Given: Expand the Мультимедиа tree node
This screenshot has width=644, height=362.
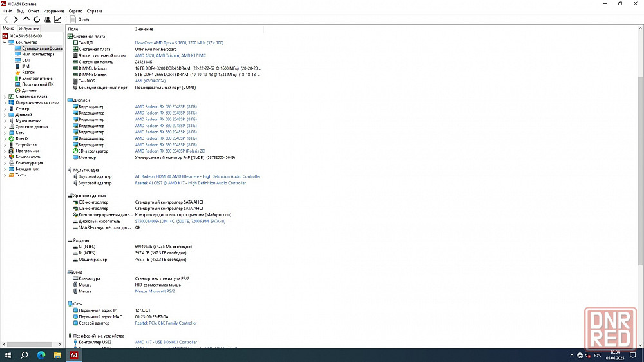Looking at the screenshot, I should tap(5, 121).
